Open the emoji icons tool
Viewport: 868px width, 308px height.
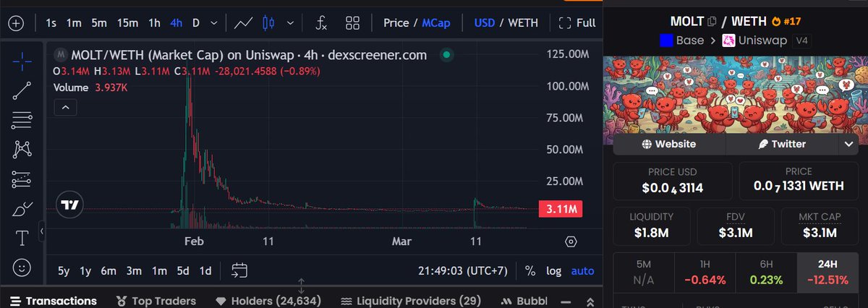[x=22, y=268]
